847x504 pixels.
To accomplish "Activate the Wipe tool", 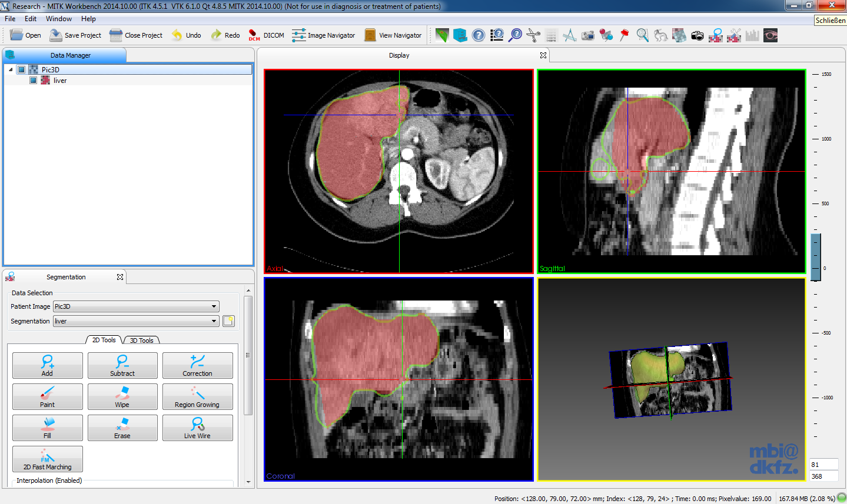I will [x=122, y=396].
